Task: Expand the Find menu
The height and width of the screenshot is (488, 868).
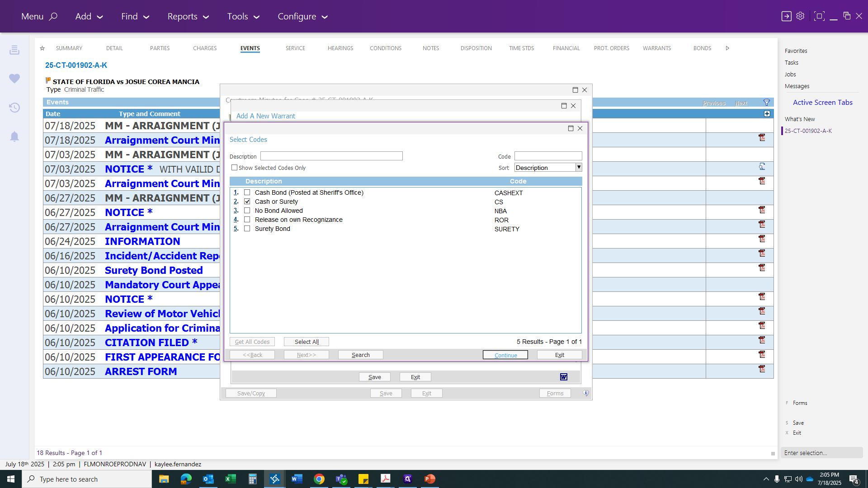Action: pyautogui.click(x=135, y=16)
